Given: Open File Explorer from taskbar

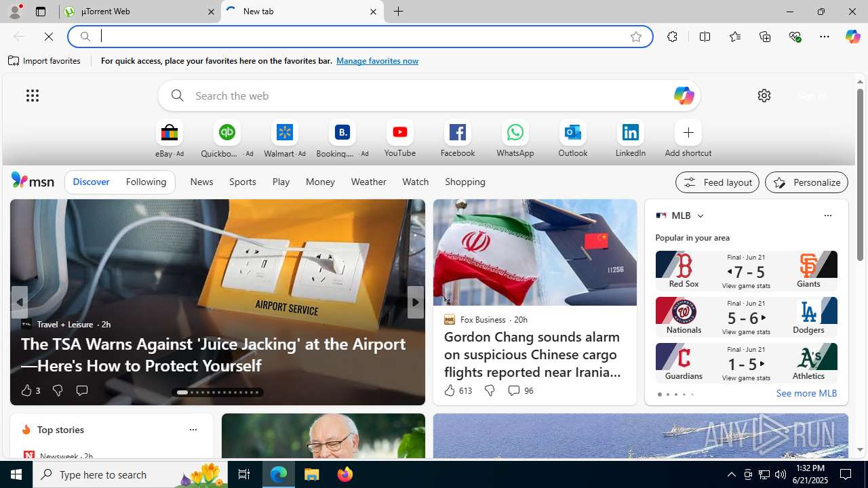Looking at the screenshot, I should tap(312, 474).
